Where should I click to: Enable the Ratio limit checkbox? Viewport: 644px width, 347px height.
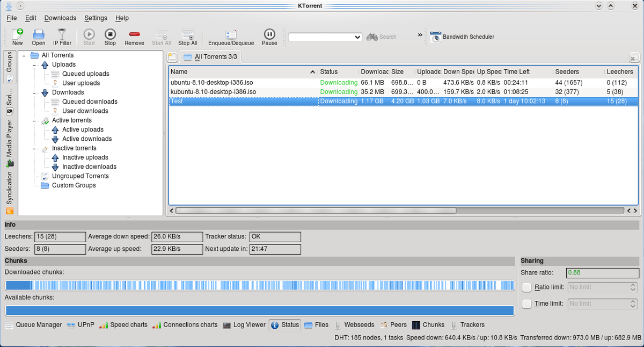(x=526, y=287)
